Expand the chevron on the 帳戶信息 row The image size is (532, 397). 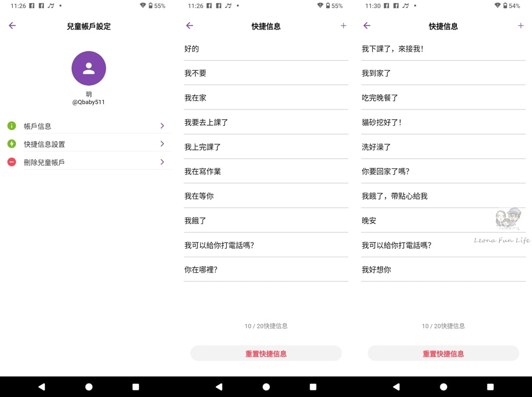coord(162,126)
